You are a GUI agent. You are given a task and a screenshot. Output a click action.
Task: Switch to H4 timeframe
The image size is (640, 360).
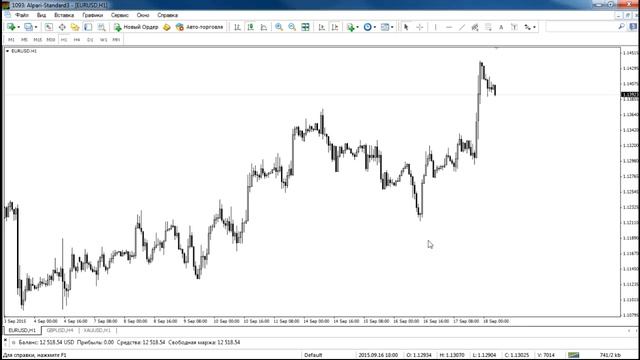pyautogui.click(x=77, y=40)
